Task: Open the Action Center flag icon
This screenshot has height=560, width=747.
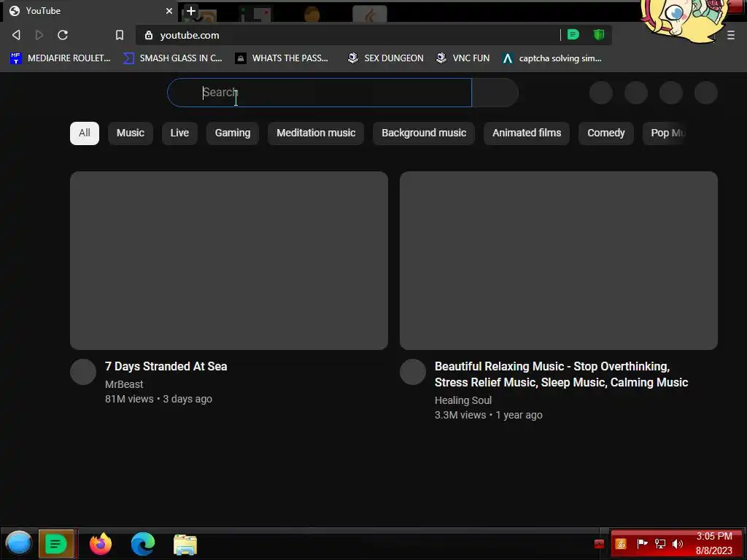Action: [x=642, y=543]
